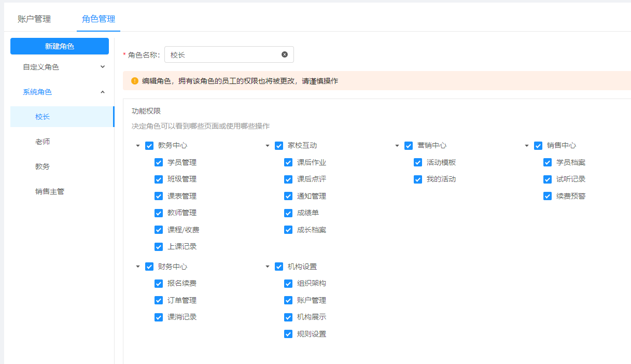The image size is (631, 364).
Task: Uncheck the 机构展示 checkbox
Action: pyautogui.click(x=288, y=317)
